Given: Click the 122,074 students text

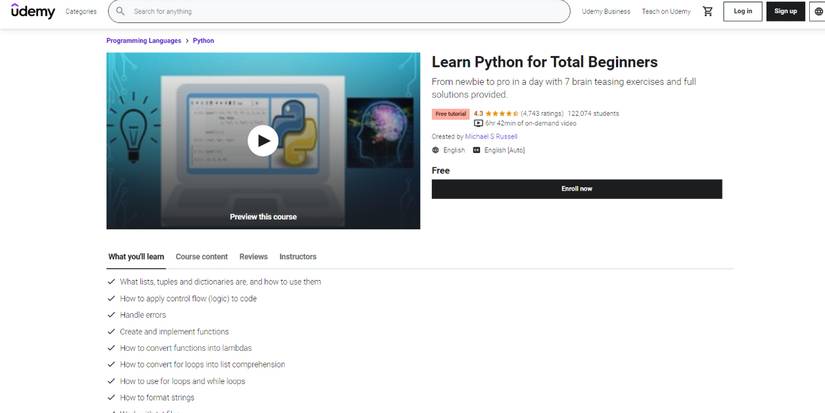Looking at the screenshot, I should [x=593, y=114].
